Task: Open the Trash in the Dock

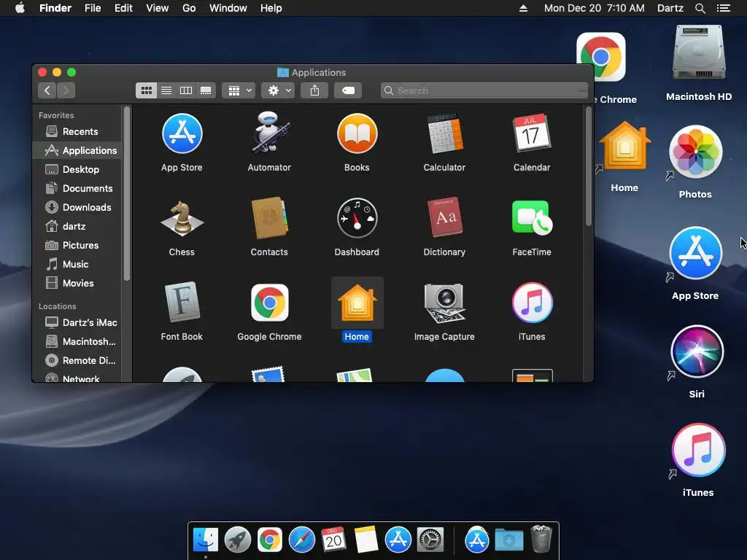Action: coord(541,539)
